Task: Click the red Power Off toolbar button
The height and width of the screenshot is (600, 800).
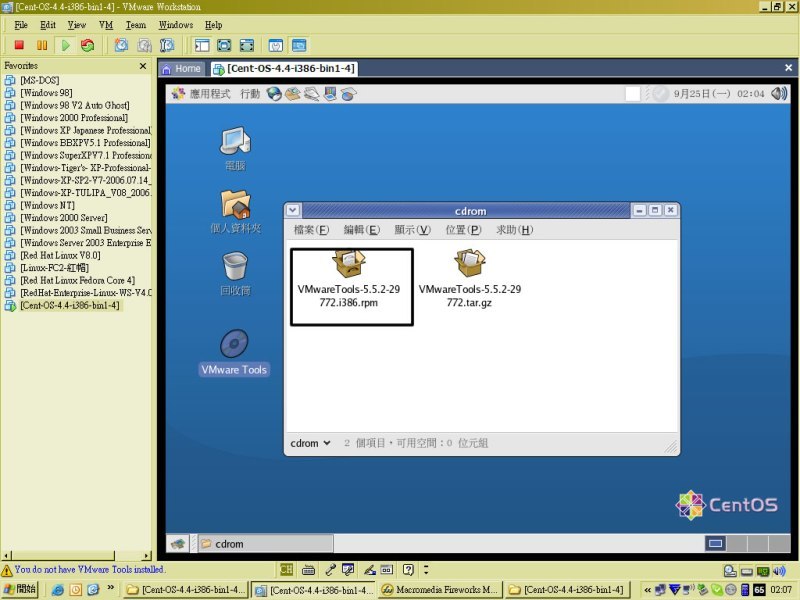Action: pyautogui.click(x=19, y=45)
